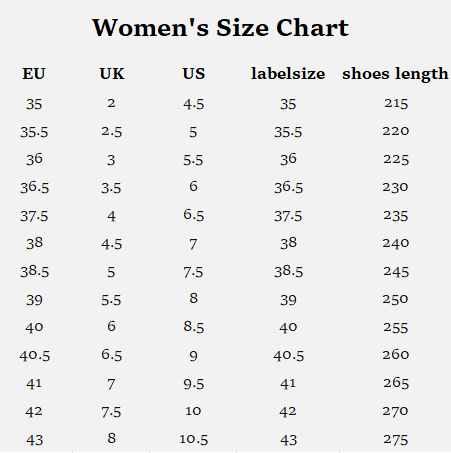Select the EU column header
This screenshot has height=453, width=451.
point(34,74)
